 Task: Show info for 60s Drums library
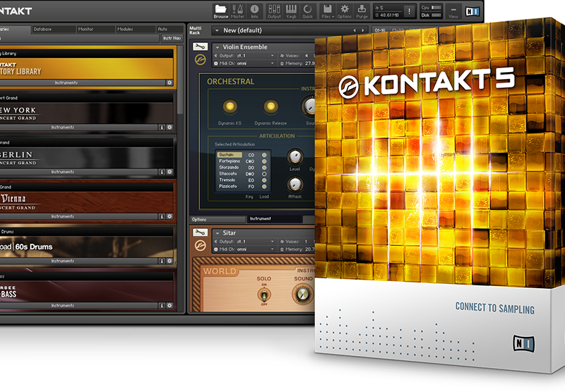[x=162, y=261]
